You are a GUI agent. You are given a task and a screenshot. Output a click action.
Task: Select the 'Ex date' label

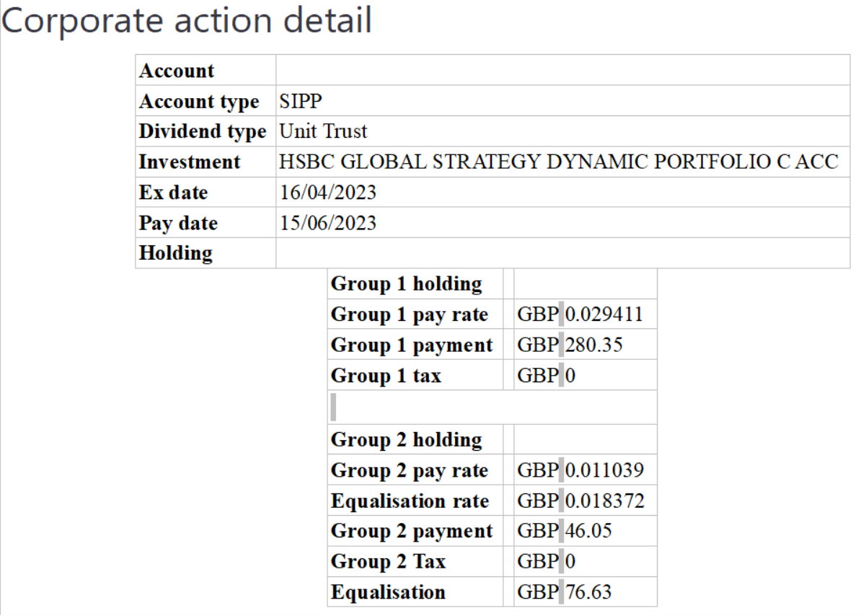pos(173,193)
